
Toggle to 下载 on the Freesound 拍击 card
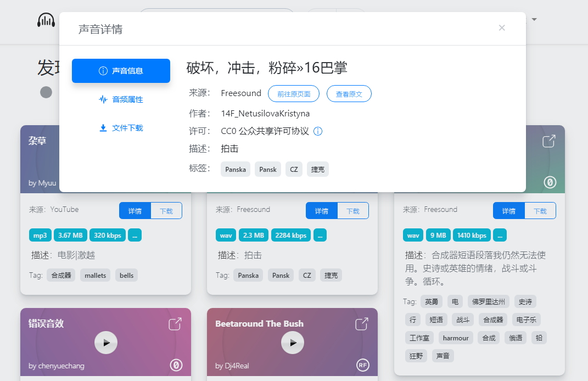tap(354, 210)
